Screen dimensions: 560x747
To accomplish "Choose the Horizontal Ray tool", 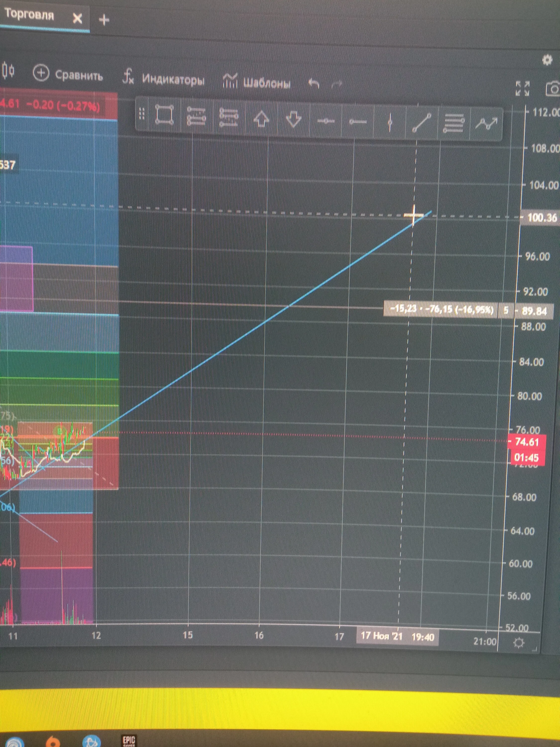I will [x=358, y=122].
